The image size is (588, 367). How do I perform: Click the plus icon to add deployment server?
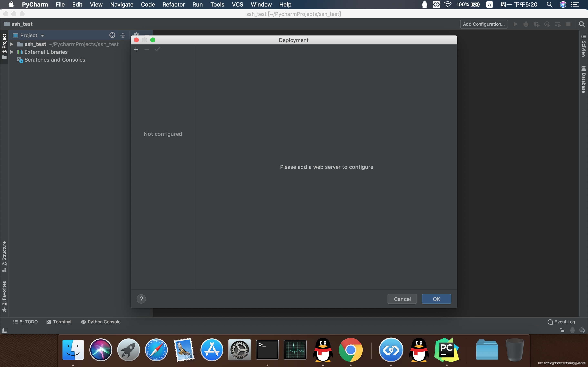[x=136, y=50]
